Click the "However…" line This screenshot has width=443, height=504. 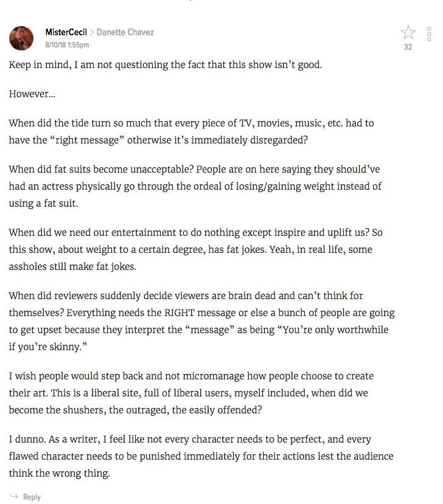[32, 94]
